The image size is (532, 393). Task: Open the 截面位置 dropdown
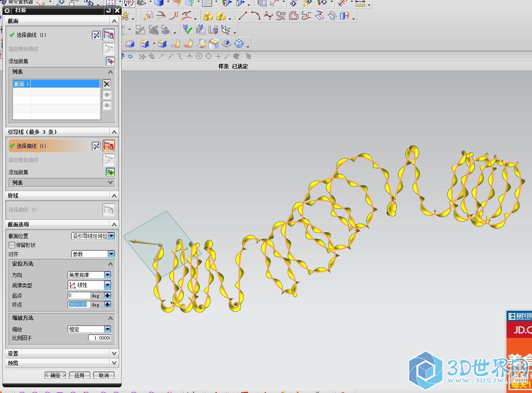[x=112, y=236]
